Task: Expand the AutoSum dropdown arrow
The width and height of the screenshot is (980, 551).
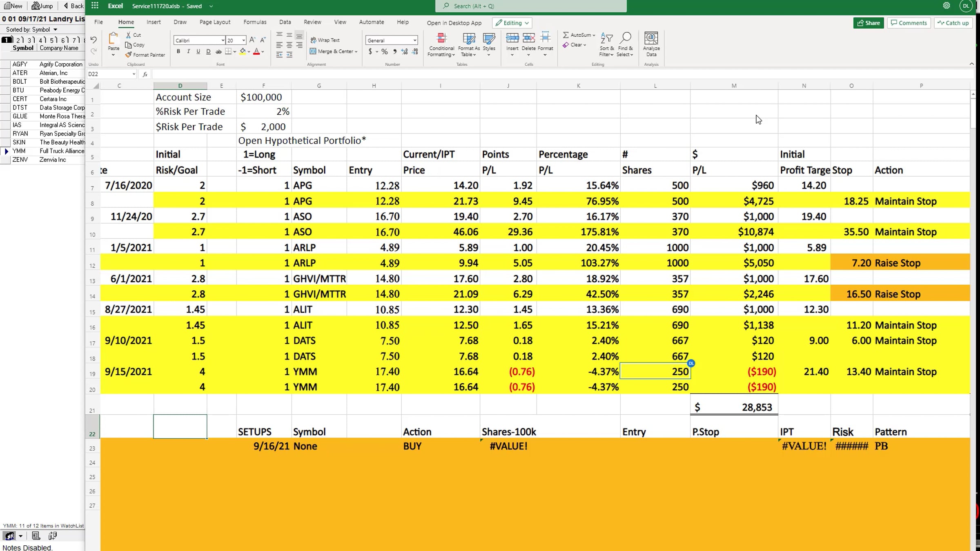Action: pyautogui.click(x=594, y=35)
